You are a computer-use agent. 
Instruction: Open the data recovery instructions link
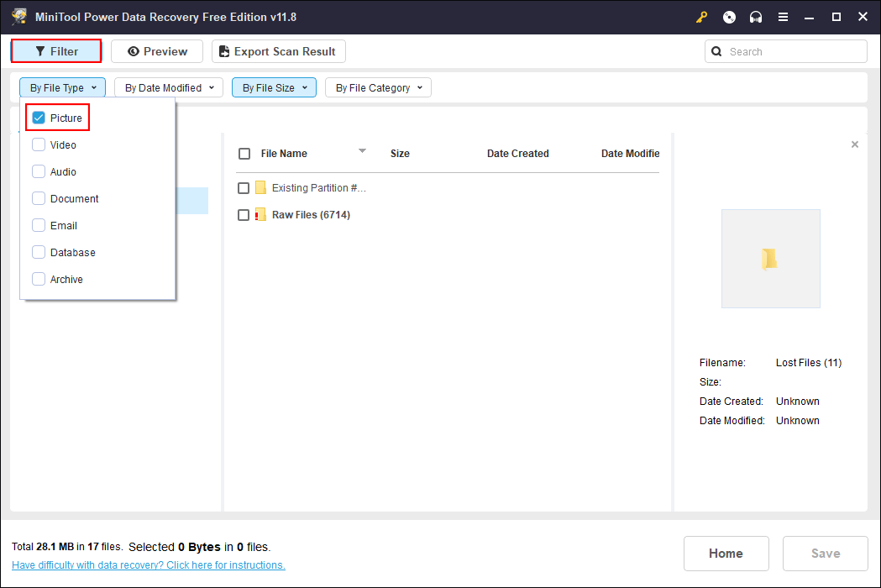149,565
